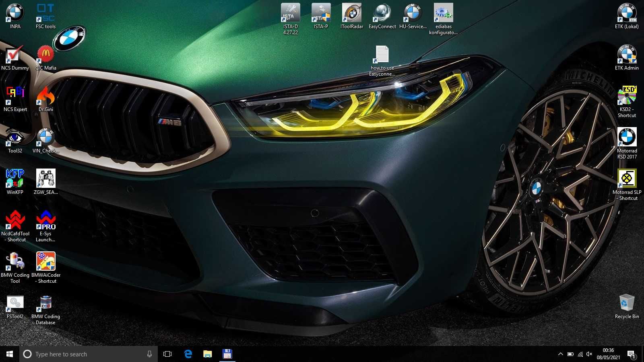Click the unlabeled BMW logo desktop icon
644x362 pixels.
[69, 39]
